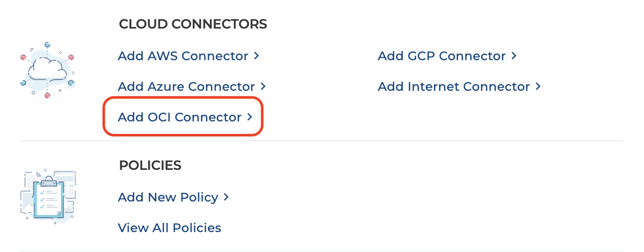Start Add New Policy
This screenshot has width=644, height=252.
click(x=168, y=197)
